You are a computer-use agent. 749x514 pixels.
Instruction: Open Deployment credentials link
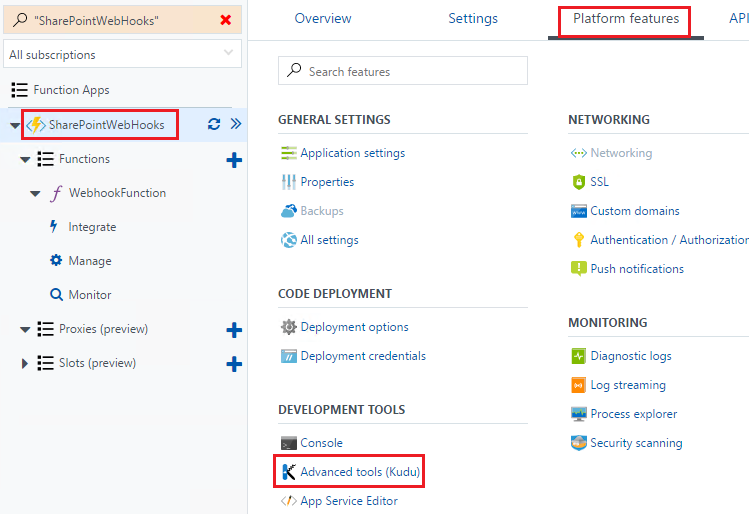(363, 356)
